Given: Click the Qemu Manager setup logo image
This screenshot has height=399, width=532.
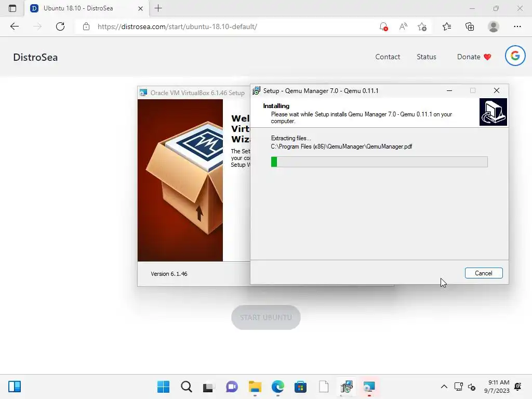Looking at the screenshot, I should tap(493, 112).
